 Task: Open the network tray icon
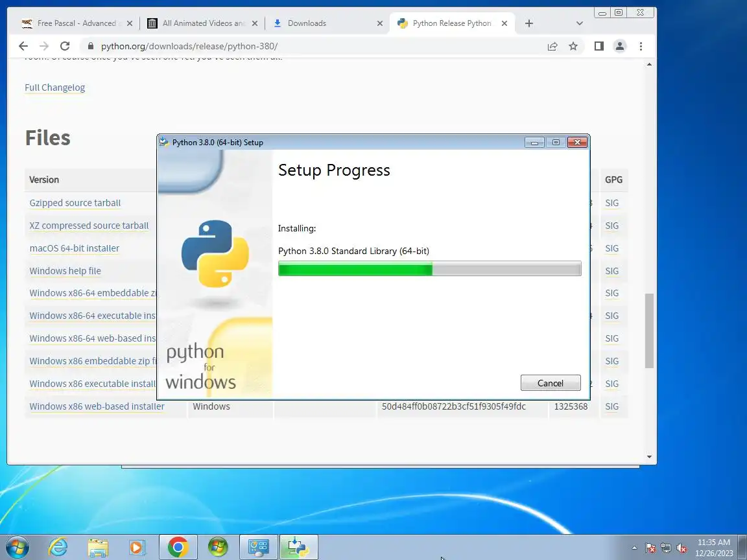click(x=666, y=548)
